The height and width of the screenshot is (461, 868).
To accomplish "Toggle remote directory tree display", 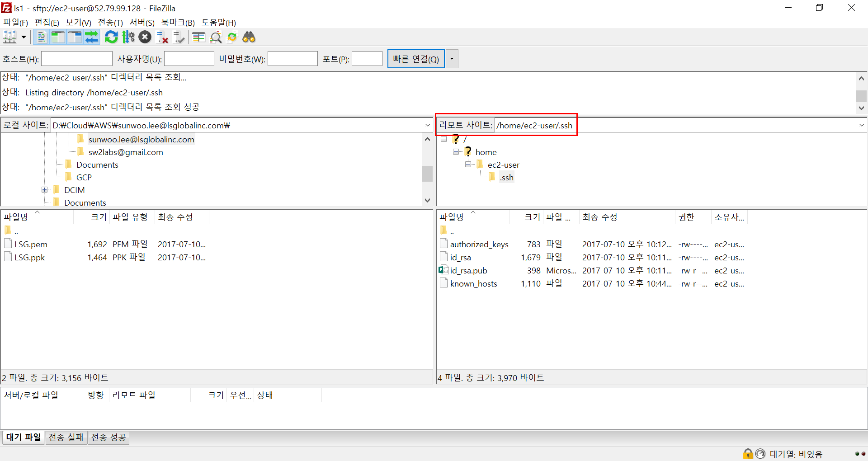I will coord(75,37).
